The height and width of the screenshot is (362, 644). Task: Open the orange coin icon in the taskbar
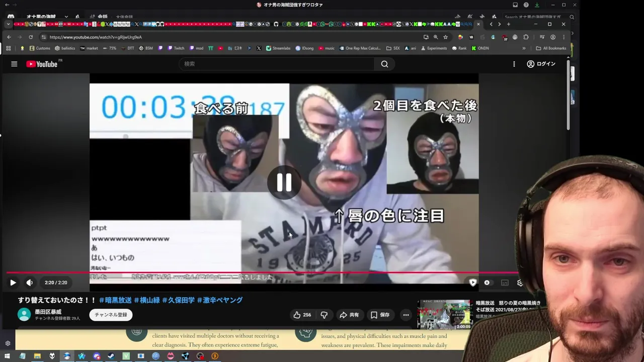[215, 356]
